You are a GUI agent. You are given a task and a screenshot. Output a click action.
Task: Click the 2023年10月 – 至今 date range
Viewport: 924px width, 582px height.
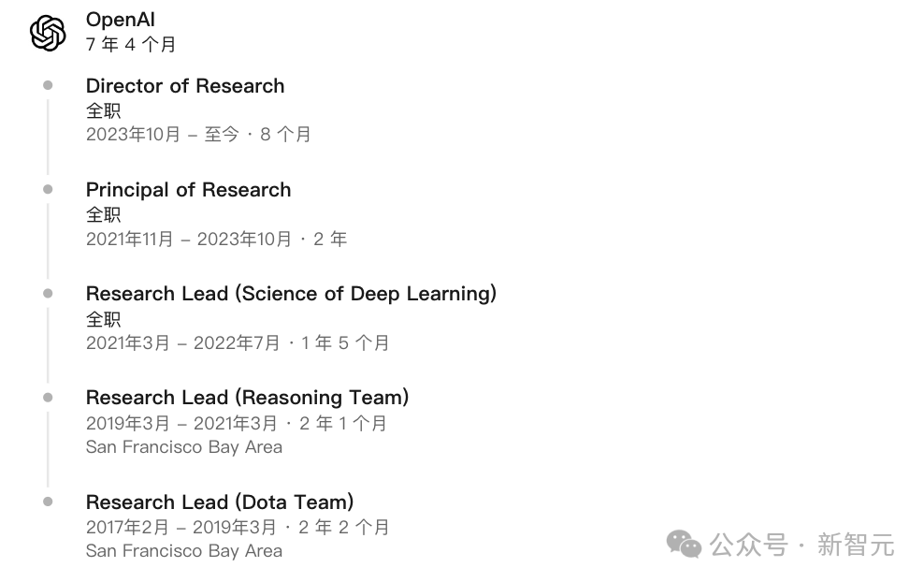coord(163,135)
